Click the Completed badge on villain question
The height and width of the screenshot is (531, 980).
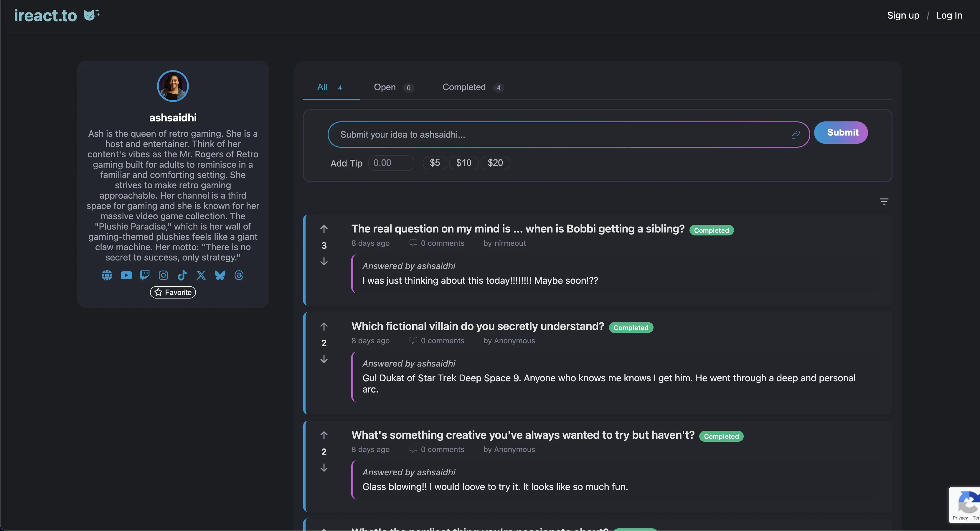coord(631,327)
